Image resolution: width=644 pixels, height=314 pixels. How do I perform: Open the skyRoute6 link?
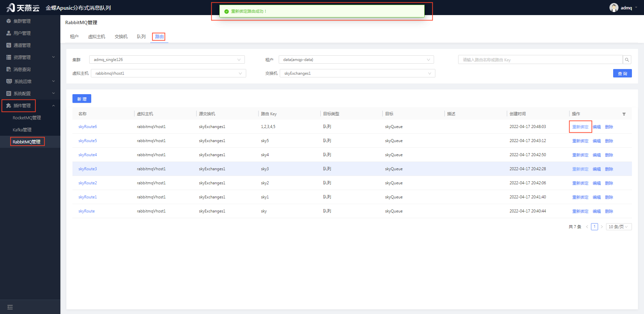click(x=88, y=127)
